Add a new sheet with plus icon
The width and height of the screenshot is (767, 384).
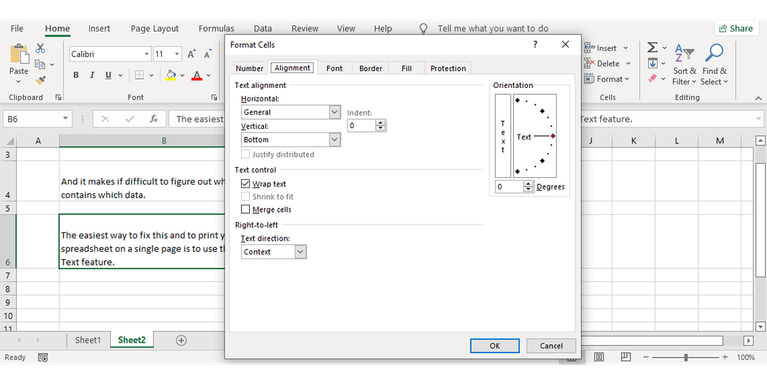coord(181,340)
